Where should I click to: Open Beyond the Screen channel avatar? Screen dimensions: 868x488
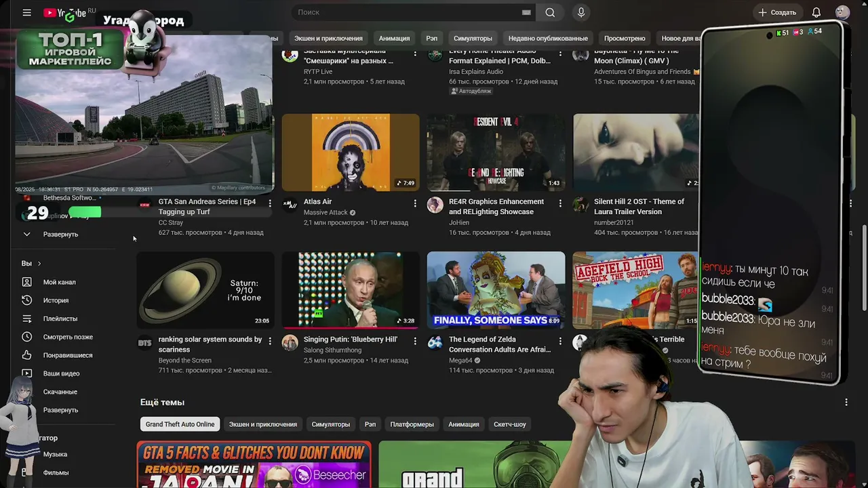[x=144, y=342]
